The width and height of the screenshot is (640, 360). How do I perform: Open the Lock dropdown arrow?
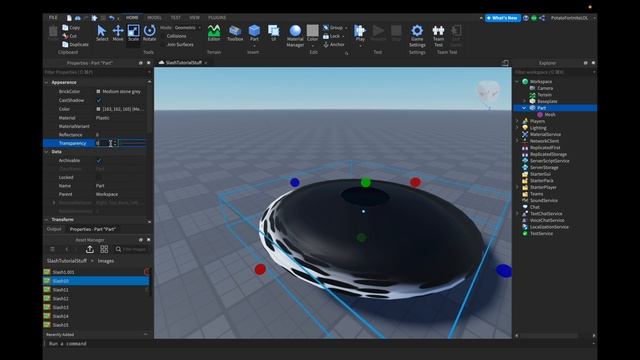[x=343, y=36]
